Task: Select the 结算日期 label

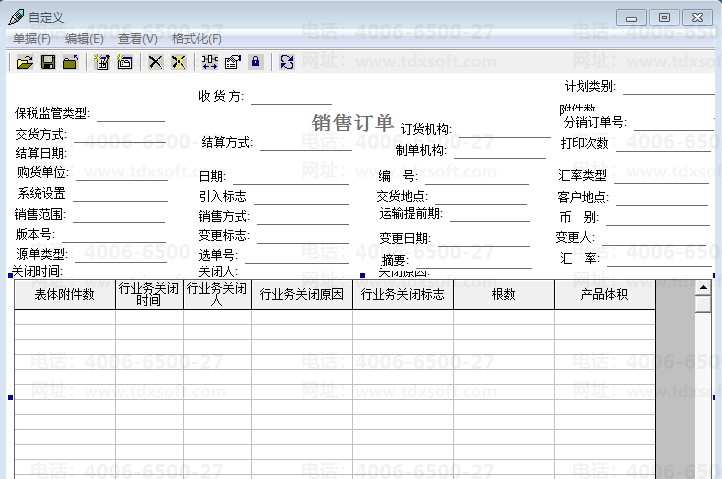Action: (x=41, y=153)
